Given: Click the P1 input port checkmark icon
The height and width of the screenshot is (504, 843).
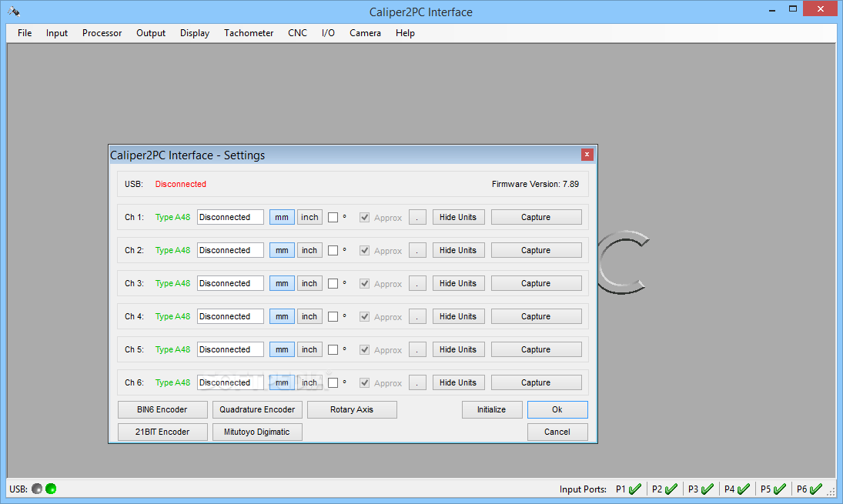Looking at the screenshot, I should click(x=635, y=489).
